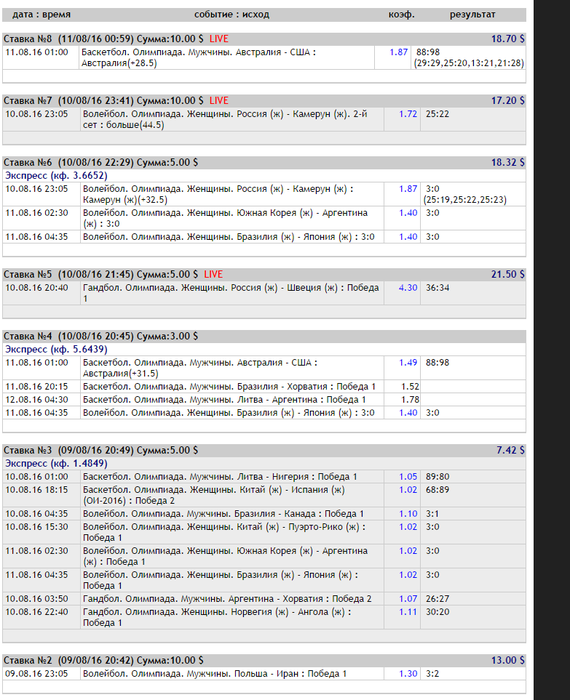This screenshot has width=570, height=700.
Task: Click the result 3:2 for Польша - Иран
Action: (x=432, y=674)
